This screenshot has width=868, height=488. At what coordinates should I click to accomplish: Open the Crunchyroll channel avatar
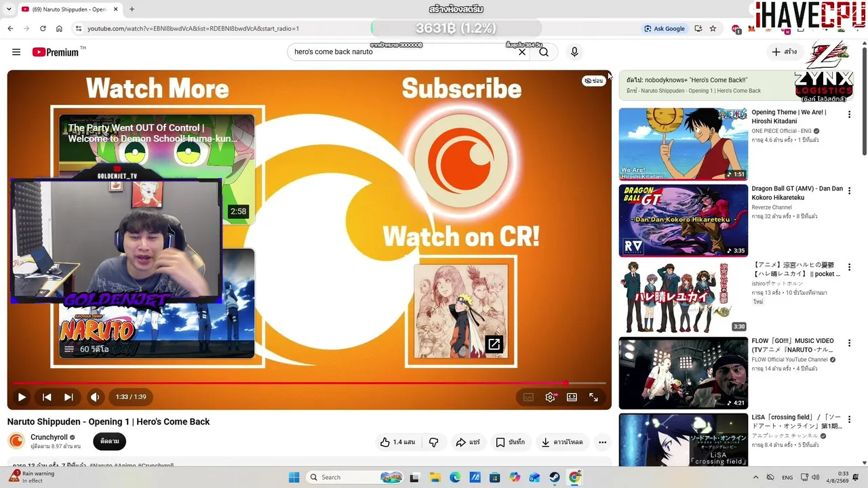(x=16, y=441)
